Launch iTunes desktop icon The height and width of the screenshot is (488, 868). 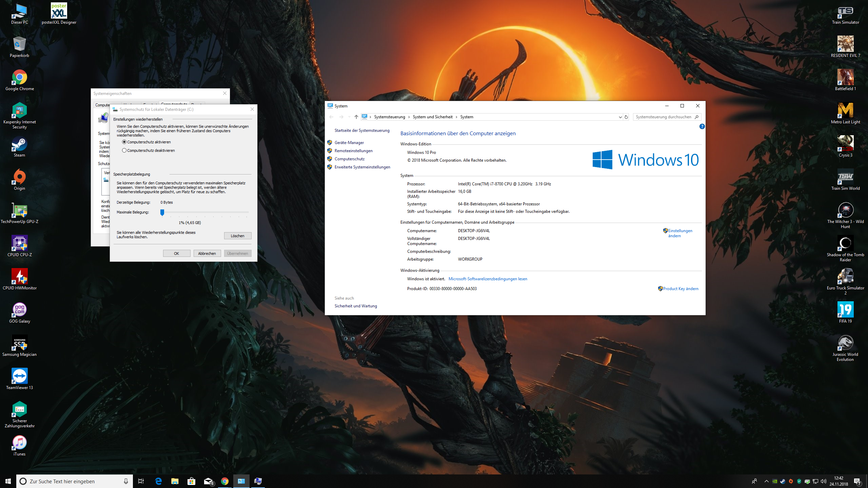tap(19, 445)
